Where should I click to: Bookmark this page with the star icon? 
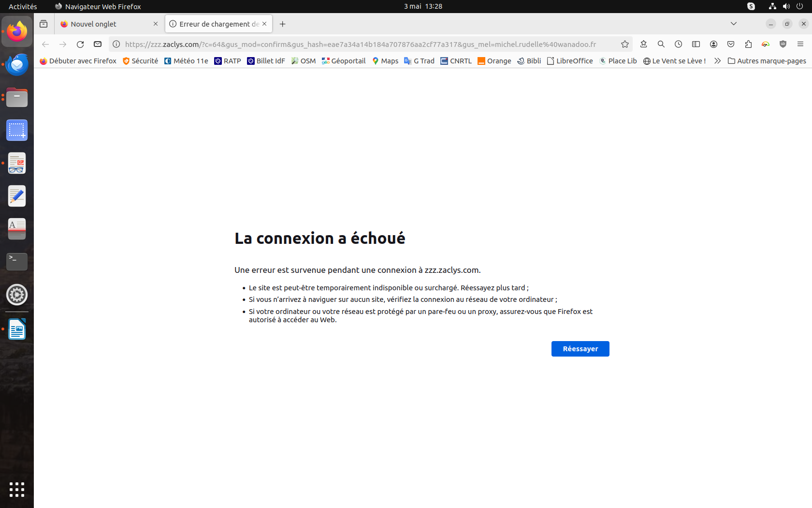[x=625, y=45]
